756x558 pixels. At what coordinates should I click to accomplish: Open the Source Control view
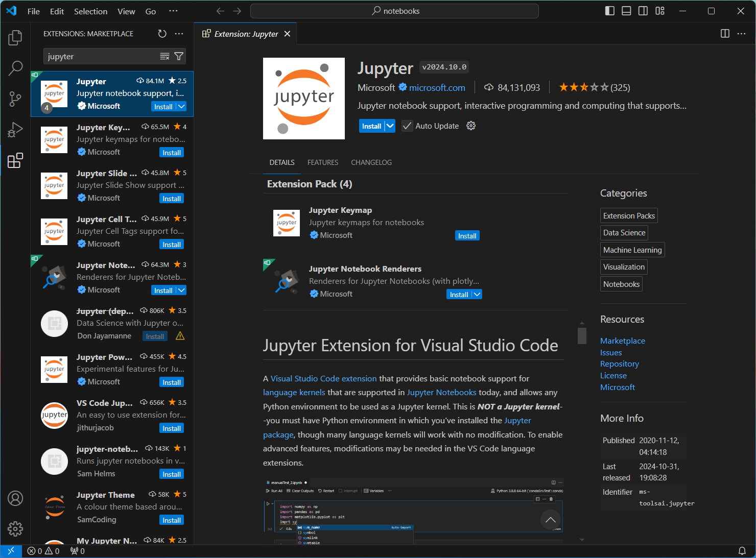(15, 99)
